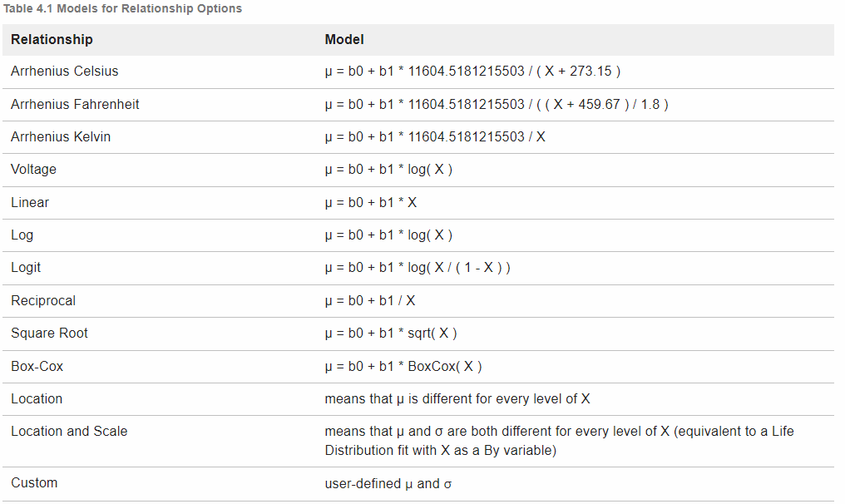Select the Location and Scale label
The width and height of the screenshot is (845, 504).
click(x=69, y=432)
